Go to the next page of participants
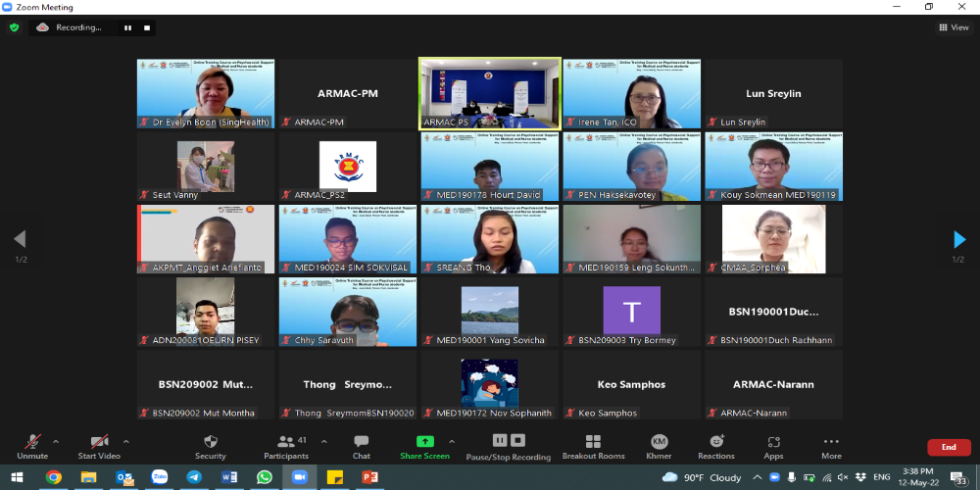Viewport: 980px width, 490px height. point(959,239)
